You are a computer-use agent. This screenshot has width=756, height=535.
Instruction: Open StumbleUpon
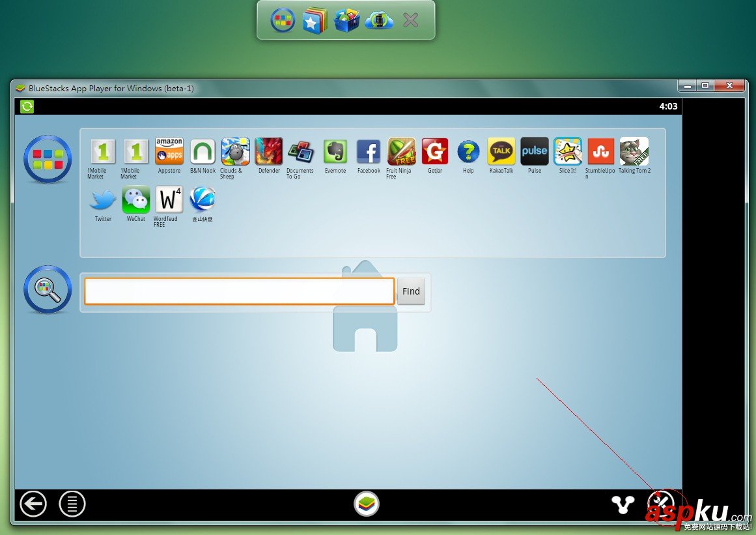click(600, 151)
